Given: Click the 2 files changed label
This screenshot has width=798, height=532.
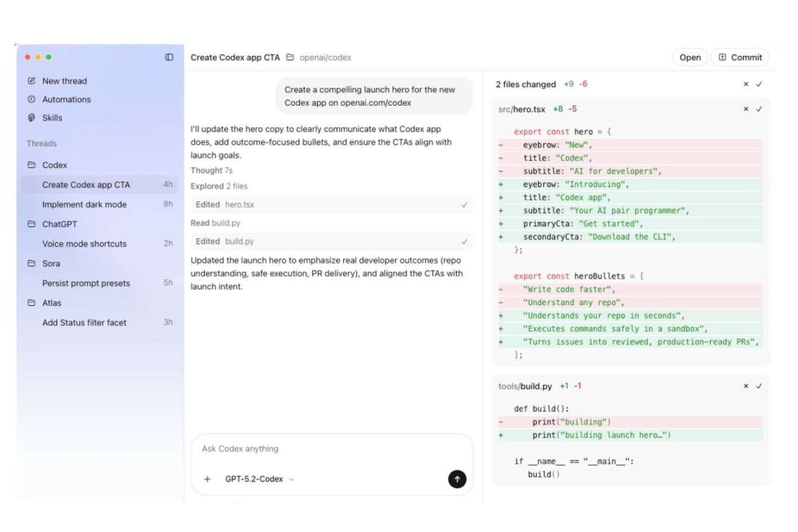Looking at the screenshot, I should coord(525,84).
